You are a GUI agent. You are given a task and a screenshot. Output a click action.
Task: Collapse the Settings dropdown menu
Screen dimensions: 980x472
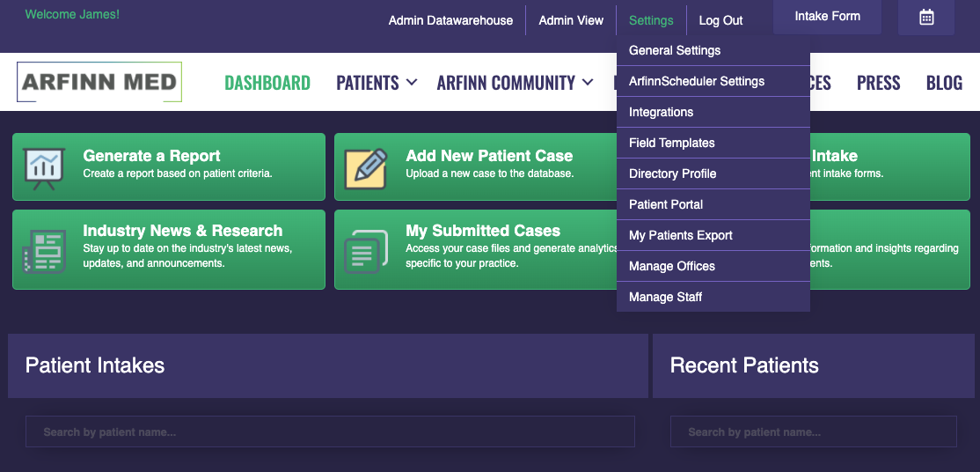point(651,20)
